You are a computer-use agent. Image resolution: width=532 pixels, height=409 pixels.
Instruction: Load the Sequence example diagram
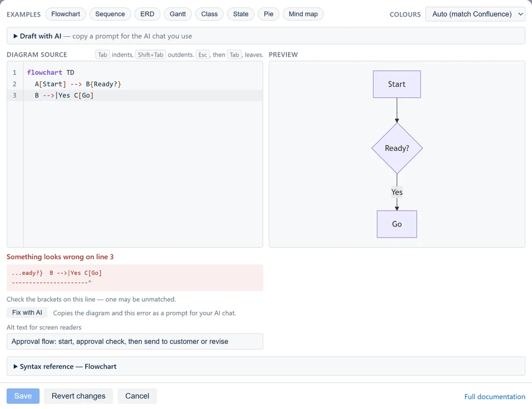[110, 14]
